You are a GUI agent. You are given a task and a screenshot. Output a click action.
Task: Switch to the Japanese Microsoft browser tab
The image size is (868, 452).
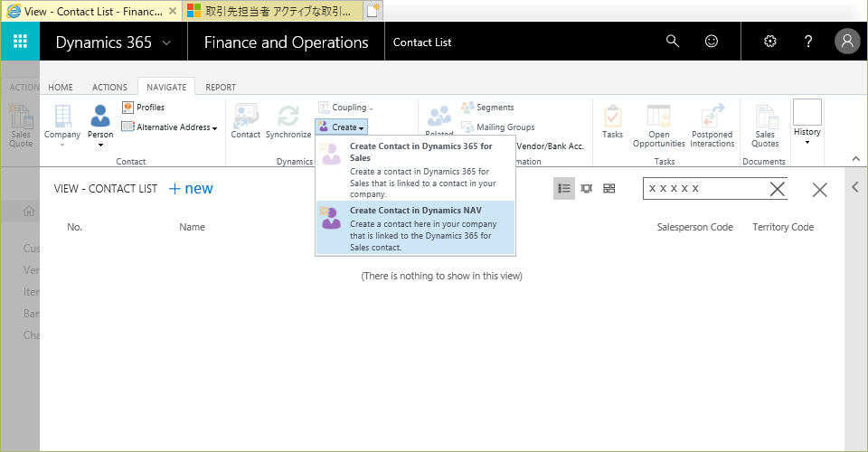273,11
